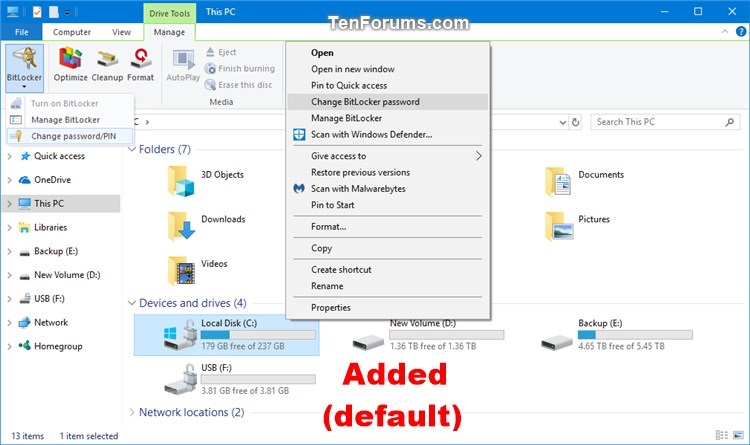Choose Restore previous versions
Viewport: 750px width, 445px height.
(x=388, y=172)
